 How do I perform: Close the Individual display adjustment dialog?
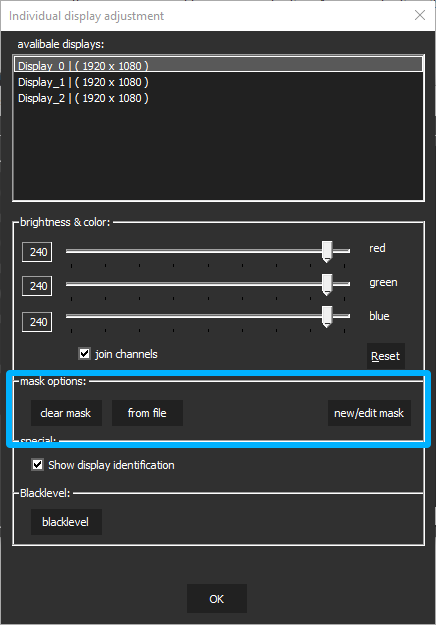pos(420,16)
